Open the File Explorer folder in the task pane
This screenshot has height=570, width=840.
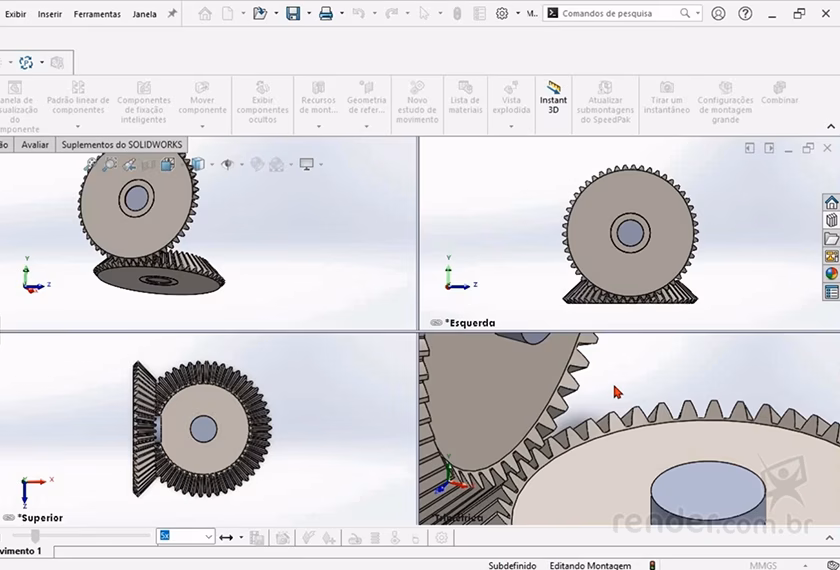[831, 239]
